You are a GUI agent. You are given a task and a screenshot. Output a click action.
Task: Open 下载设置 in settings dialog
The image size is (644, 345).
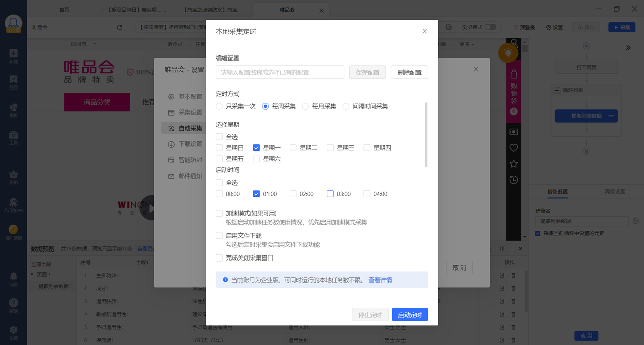[185, 144]
